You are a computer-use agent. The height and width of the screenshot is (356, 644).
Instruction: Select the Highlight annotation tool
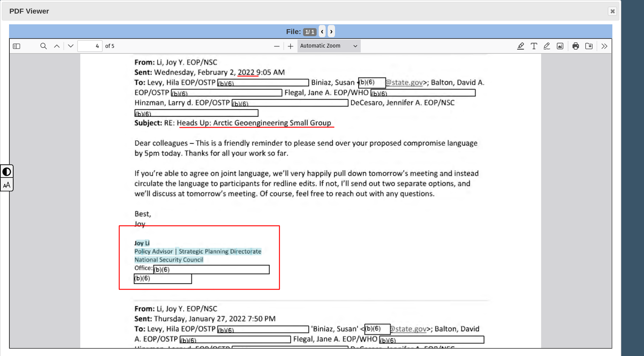coord(520,46)
